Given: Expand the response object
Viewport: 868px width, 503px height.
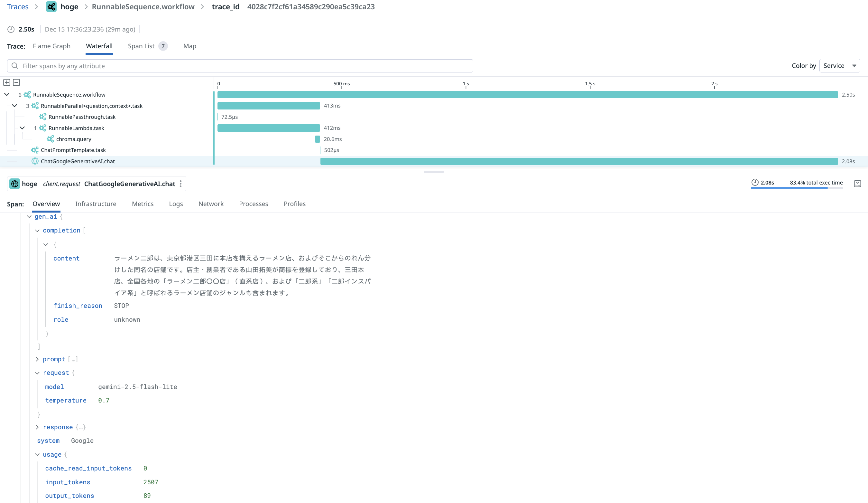Looking at the screenshot, I should point(38,427).
